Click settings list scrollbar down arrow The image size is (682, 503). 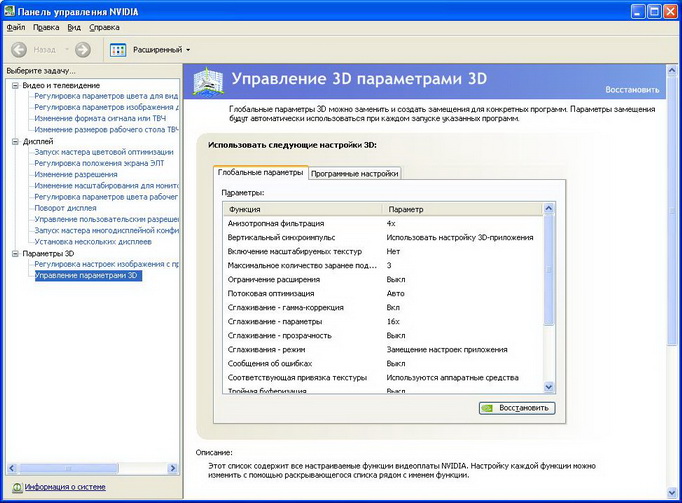(x=549, y=387)
